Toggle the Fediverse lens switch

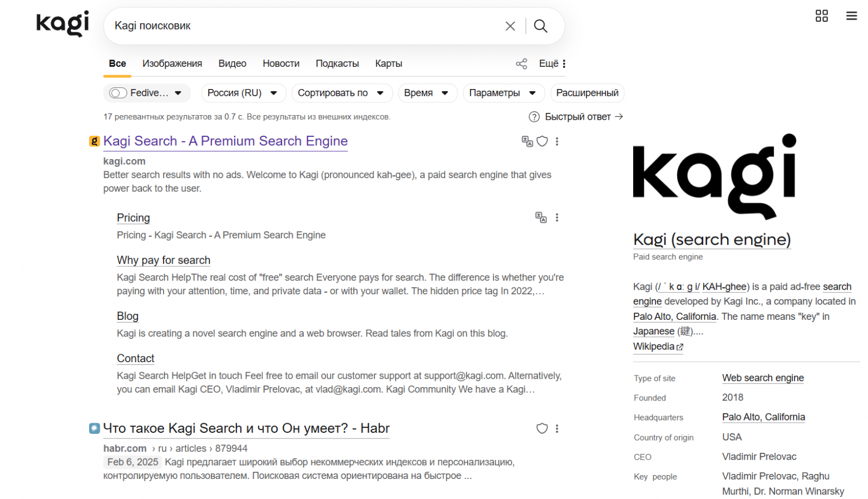click(118, 93)
